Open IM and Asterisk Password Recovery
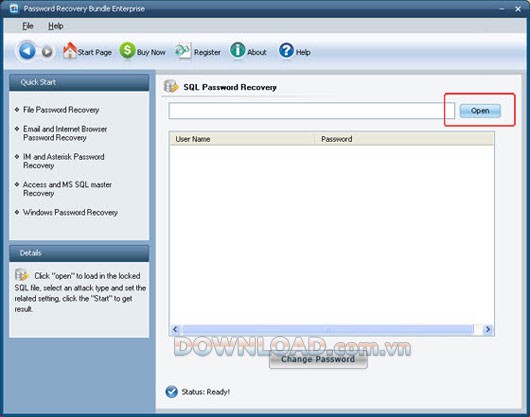The height and width of the screenshot is (417, 530). point(64,161)
